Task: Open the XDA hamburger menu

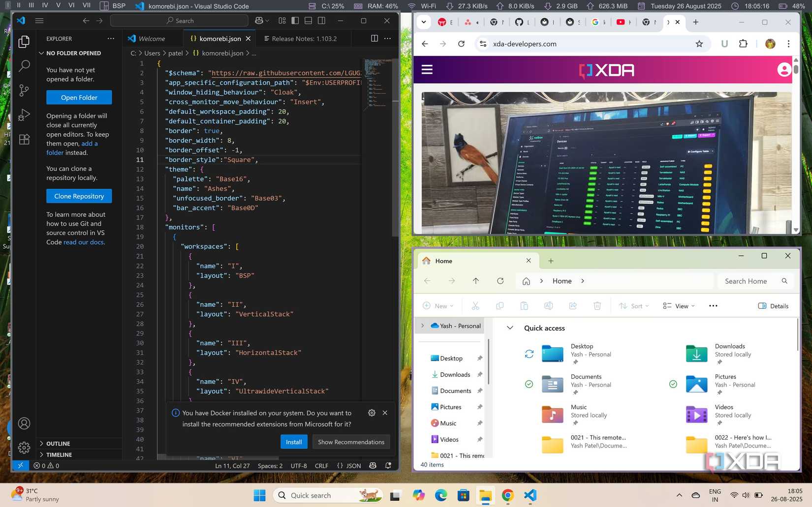Action: (426, 69)
